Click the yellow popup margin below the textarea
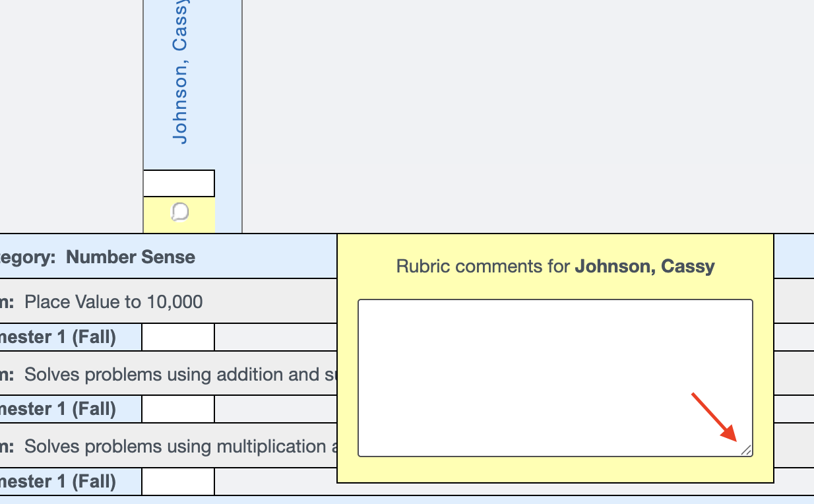The width and height of the screenshot is (814, 504). point(555,470)
